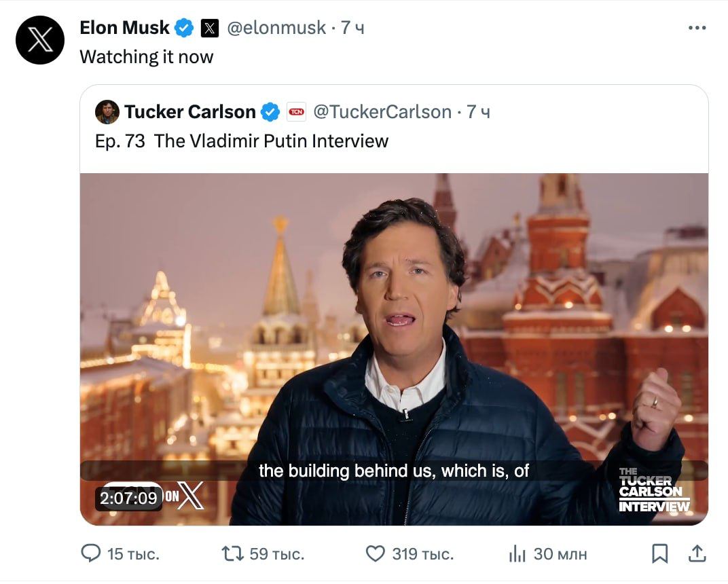Screen dimensions: 728x584
Task: Click the 2:07:09 video duration badge
Action: (128, 498)
